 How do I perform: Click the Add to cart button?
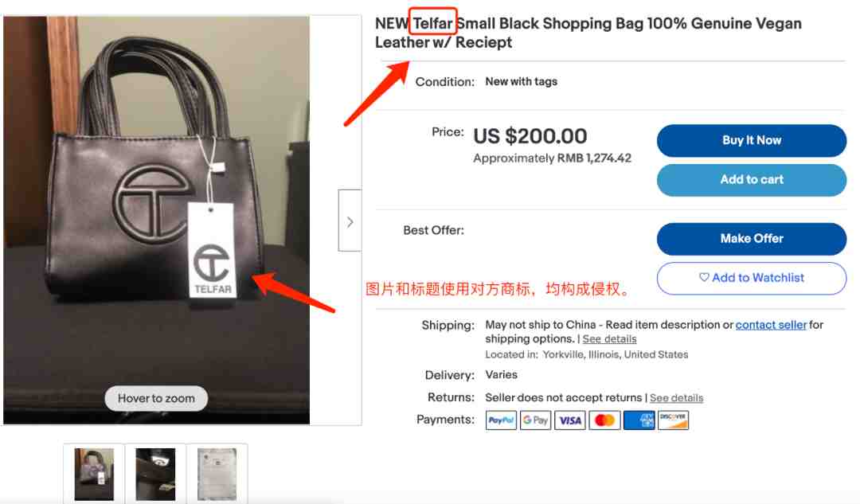[752, 180]
